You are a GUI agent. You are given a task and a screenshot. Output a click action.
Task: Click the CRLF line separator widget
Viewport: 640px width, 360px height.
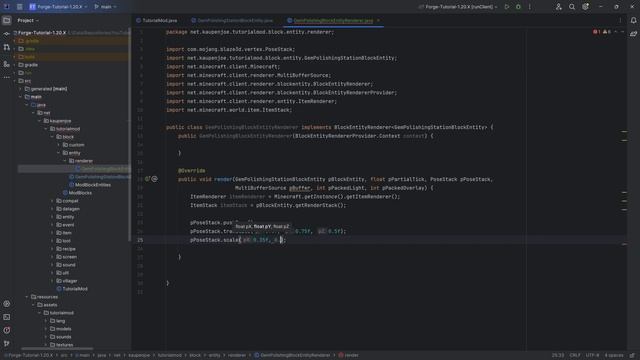pos(575,356)
